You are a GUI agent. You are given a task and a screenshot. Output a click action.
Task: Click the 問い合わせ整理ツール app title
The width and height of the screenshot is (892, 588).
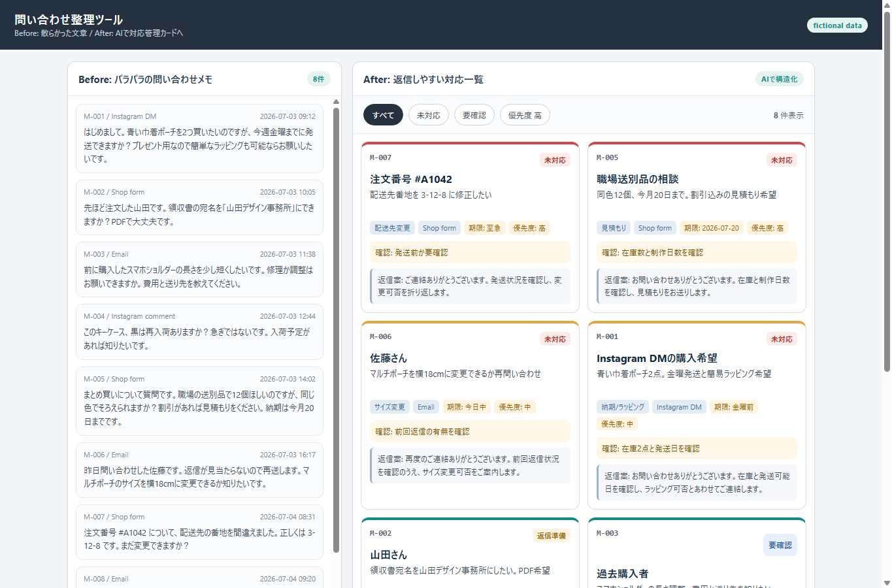[69, 20]
